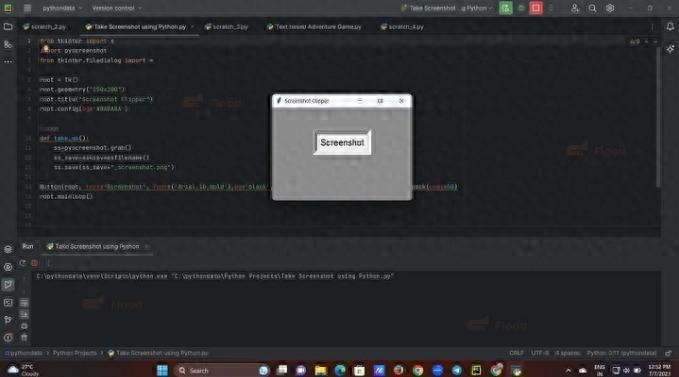
Task: Click the Windows taskbar Search box
Action: (222, 371)
